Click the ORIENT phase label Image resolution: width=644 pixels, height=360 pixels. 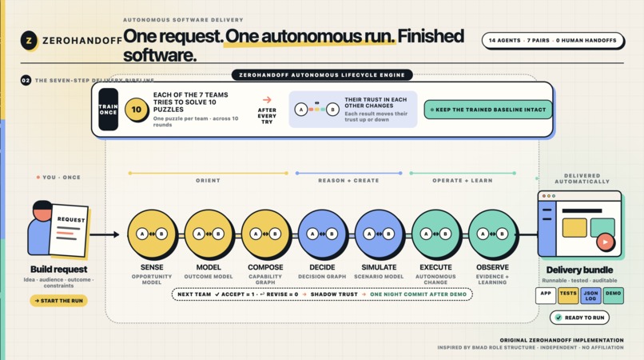coord(208,181)
